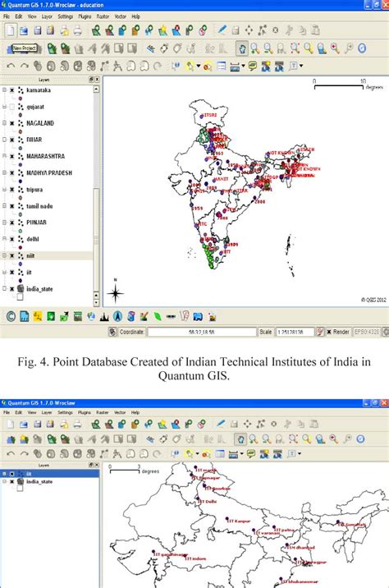The image size is (389, 588).
Task: Select Pan Map hand tool in lower QGIS window
Action: coord(240,439)
